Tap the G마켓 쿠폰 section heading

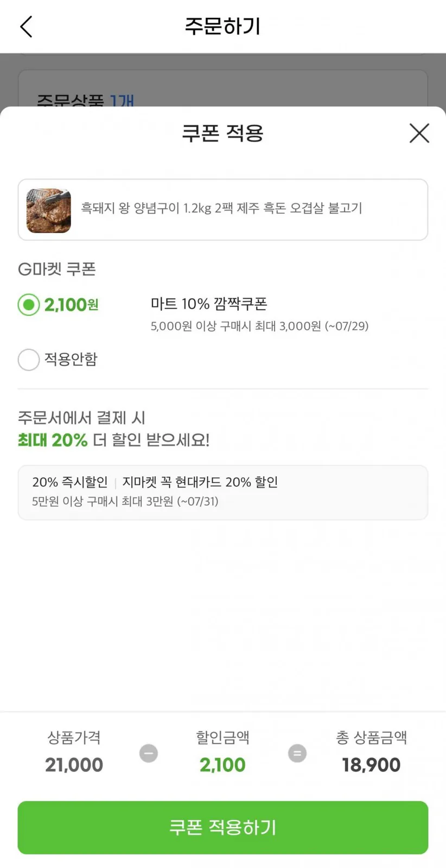[57, 269]
